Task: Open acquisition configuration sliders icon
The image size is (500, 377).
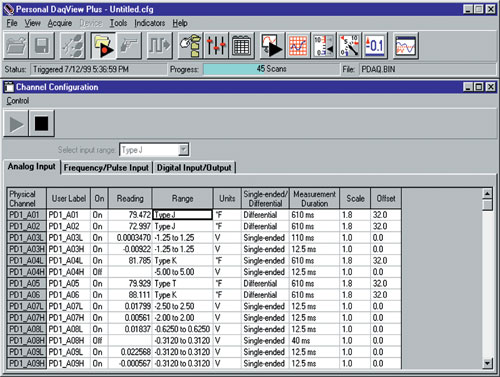Action: click(216, 45)
